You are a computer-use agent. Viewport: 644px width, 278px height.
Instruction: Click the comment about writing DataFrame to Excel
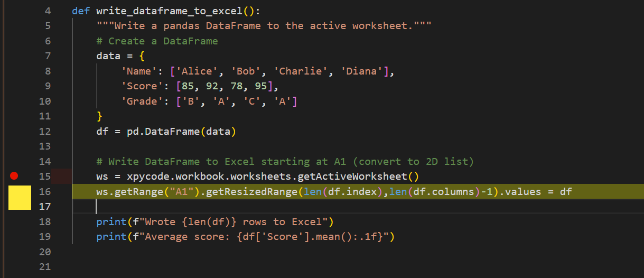click(285, 162)
